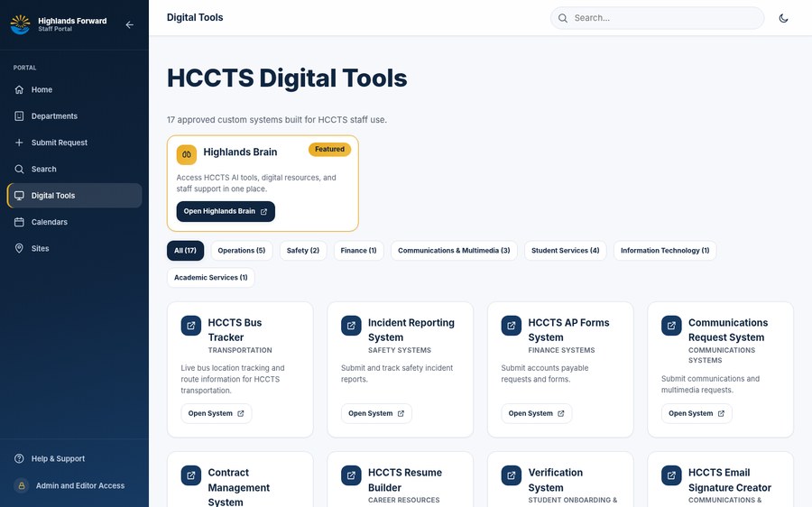Click the HCCTS Bus Tracker card icon
The width and height of the screenshot is (812, 507).
190,326
